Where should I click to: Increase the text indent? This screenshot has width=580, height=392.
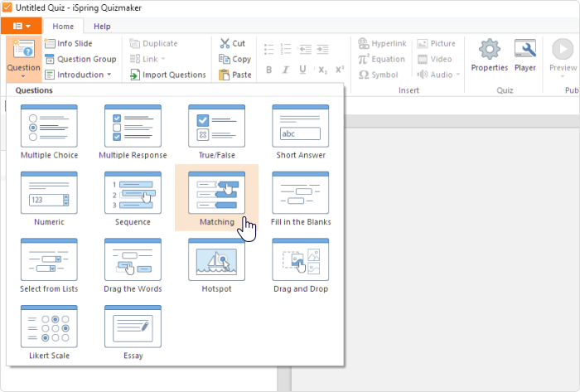(x=322, y=49)
